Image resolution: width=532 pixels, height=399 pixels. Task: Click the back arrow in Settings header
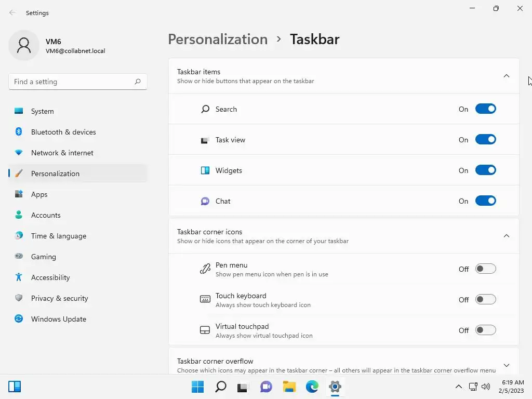point(12,12)
